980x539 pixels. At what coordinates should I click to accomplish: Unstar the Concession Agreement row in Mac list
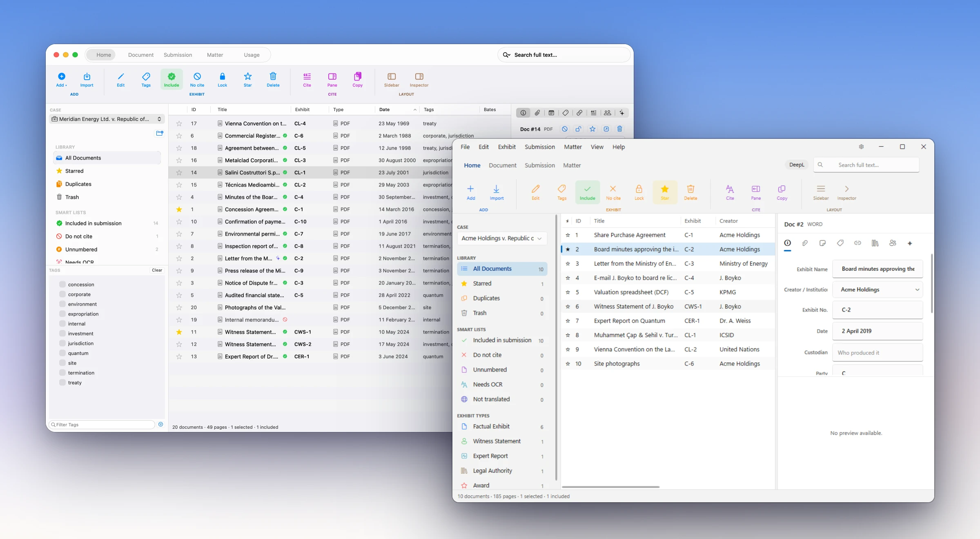pos(179,209)
